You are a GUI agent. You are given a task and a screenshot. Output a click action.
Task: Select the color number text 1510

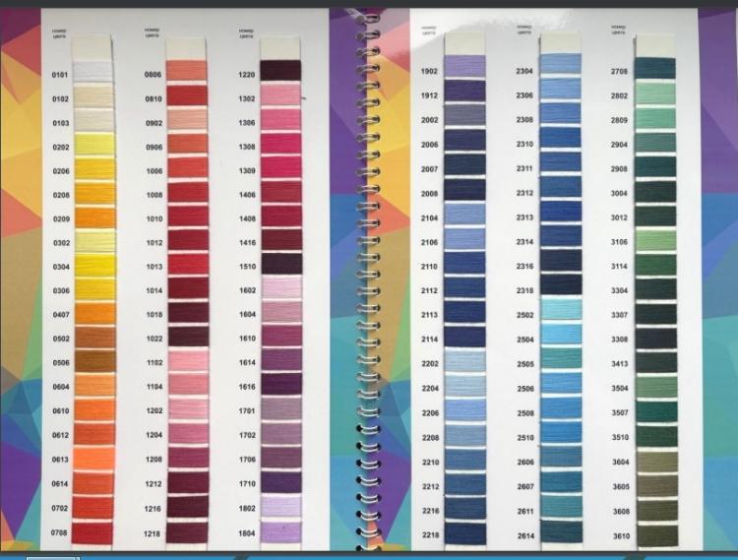point(248,267)
